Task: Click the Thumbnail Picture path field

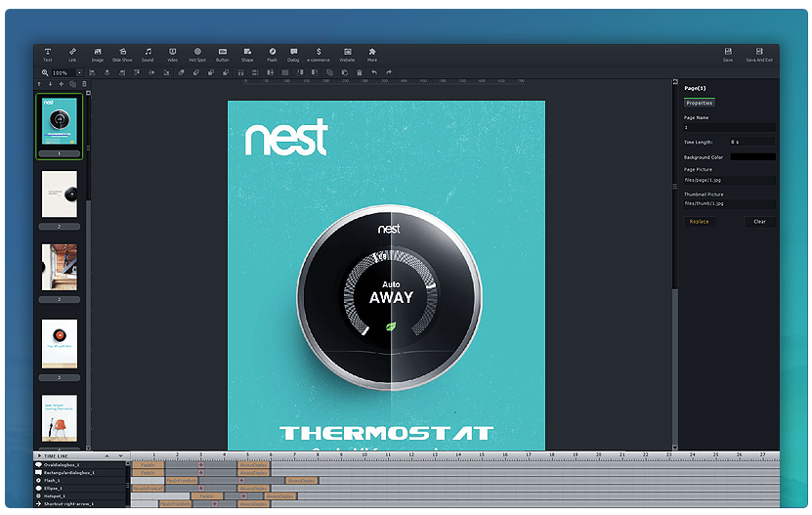Action: (x=729, y=203)
